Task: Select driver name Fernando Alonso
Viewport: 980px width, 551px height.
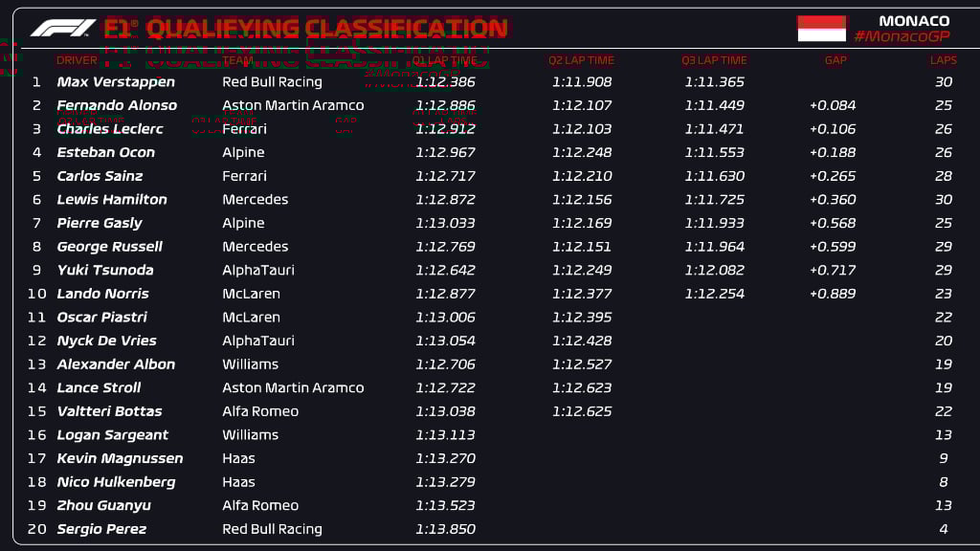Action: point(117,105)
